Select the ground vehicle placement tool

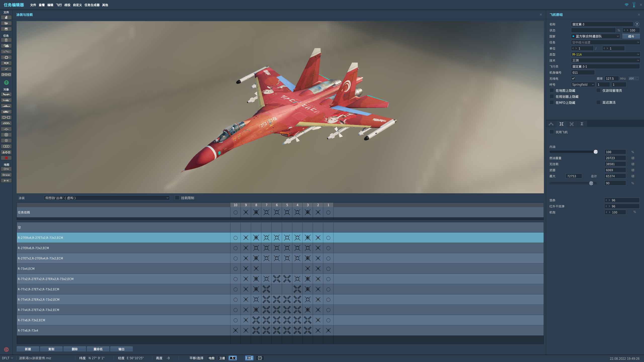pos(6,112)
